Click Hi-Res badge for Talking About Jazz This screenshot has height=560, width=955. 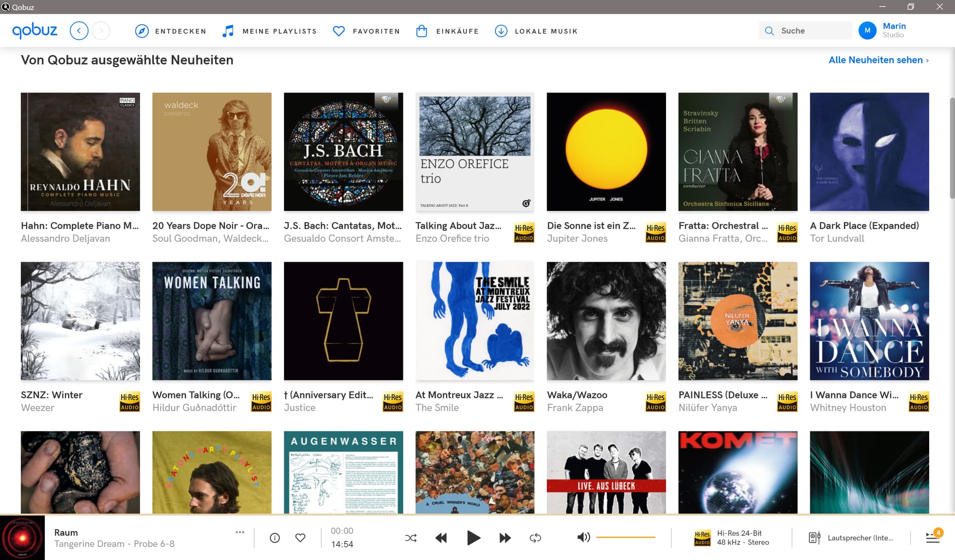coord(524,232)
